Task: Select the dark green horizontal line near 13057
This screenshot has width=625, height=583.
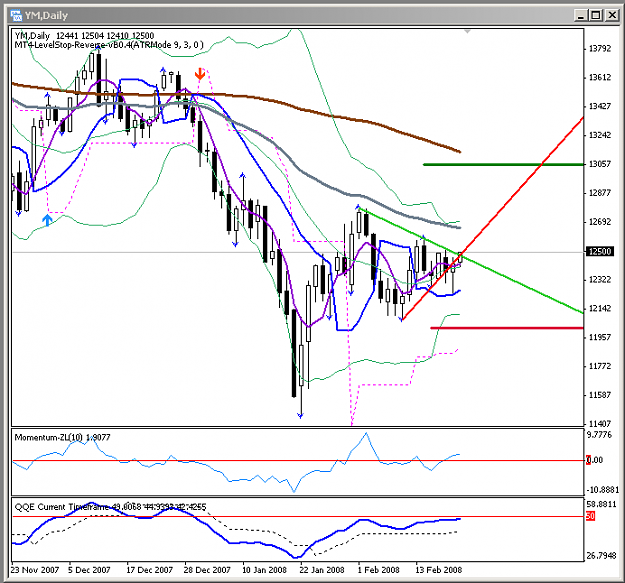Action: 503,164
